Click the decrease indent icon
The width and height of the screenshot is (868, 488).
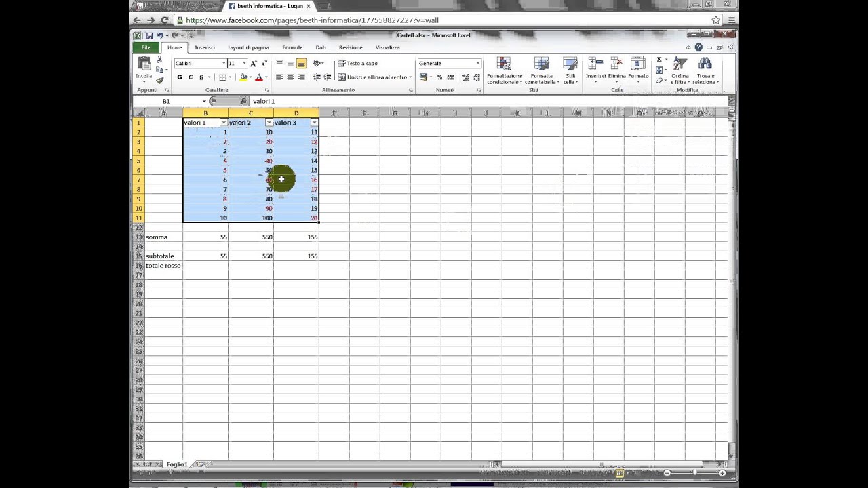(x=317, y=77)
